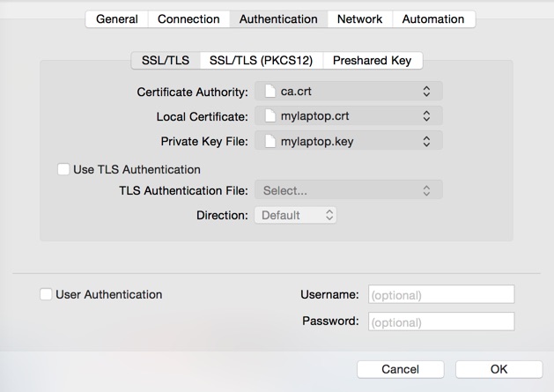Click the "Use TLS Authentication" label
Image resolution: width=554 pixels, height=392 pixels.
[x=137, y=170]
